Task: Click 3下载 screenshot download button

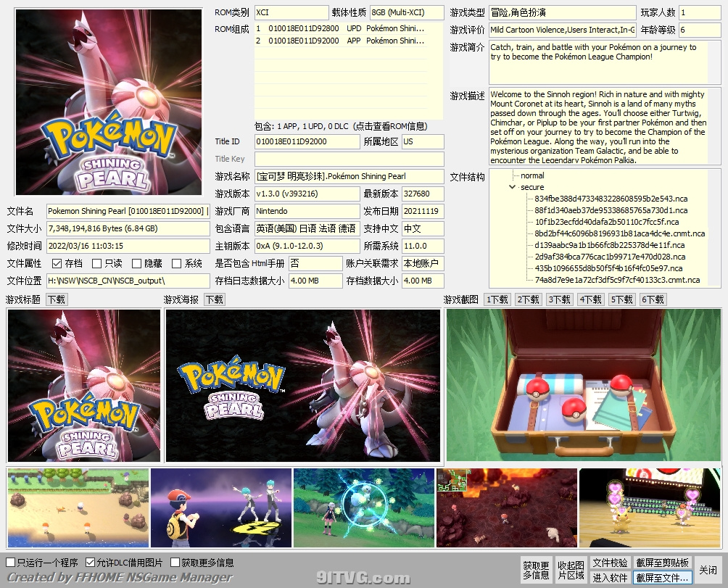Action: [560, 300]
